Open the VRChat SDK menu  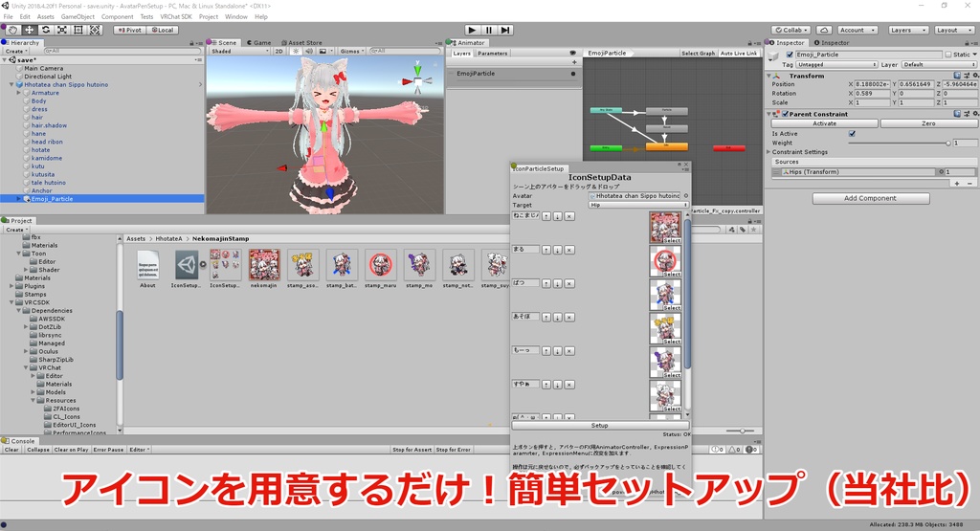pyautogui.click(x=176, y=17)
